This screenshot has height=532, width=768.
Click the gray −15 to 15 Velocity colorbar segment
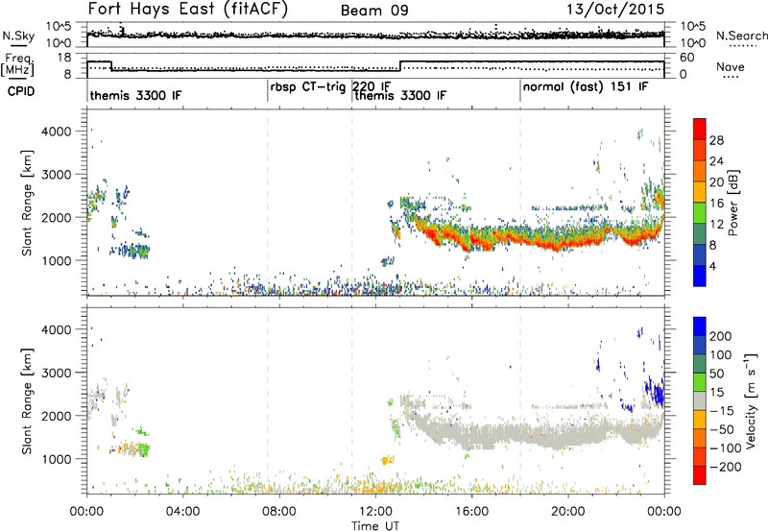pos(700,400)
